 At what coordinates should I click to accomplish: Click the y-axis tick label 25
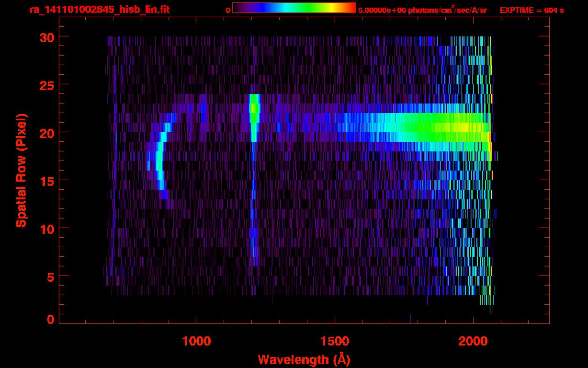(x=46, y=85)
